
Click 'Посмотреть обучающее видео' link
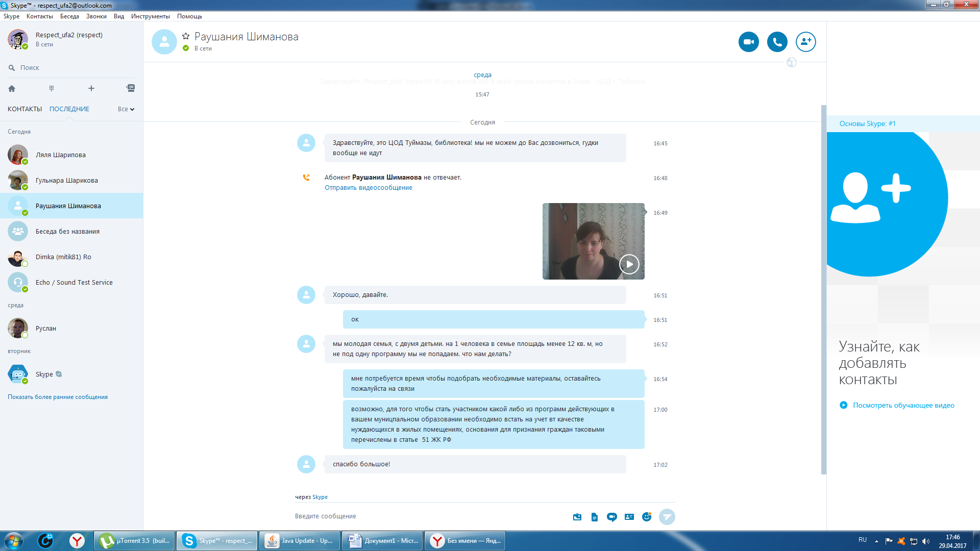pyautogui.click(x=903, y=406)
